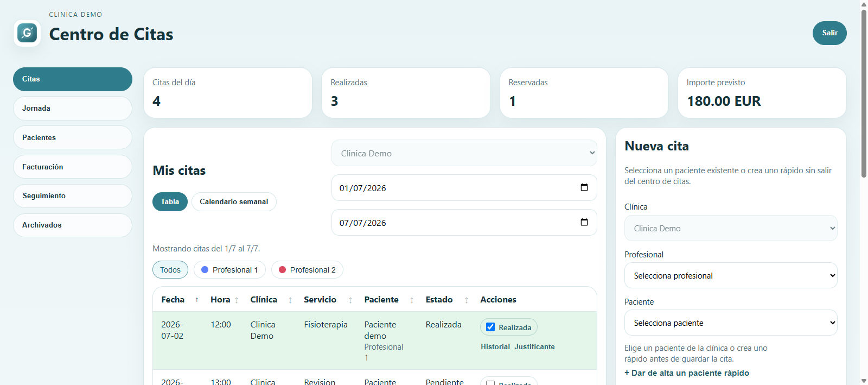Click 12:00 time cell
The image size is (868, 385).
pyautogui.click(x=221, y=324)
